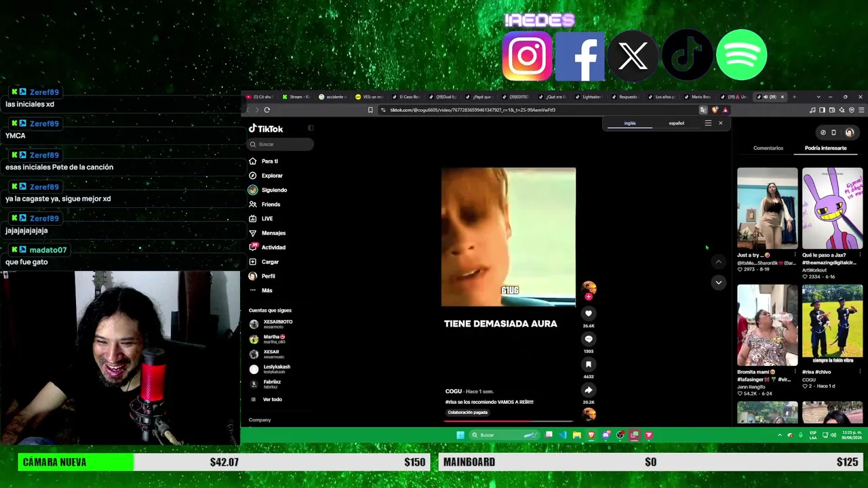Open options for the Bromita mami video
This screenshot has height=488, width=868.
click(x=795, y=372)
